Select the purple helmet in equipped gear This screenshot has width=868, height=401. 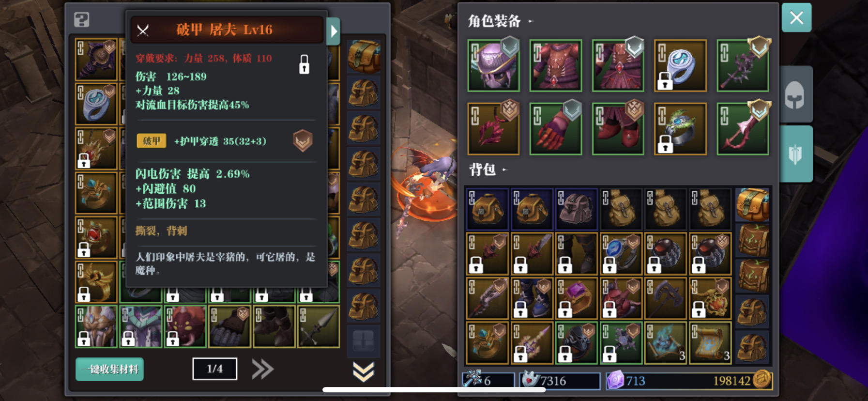click(x=493, y=66)
